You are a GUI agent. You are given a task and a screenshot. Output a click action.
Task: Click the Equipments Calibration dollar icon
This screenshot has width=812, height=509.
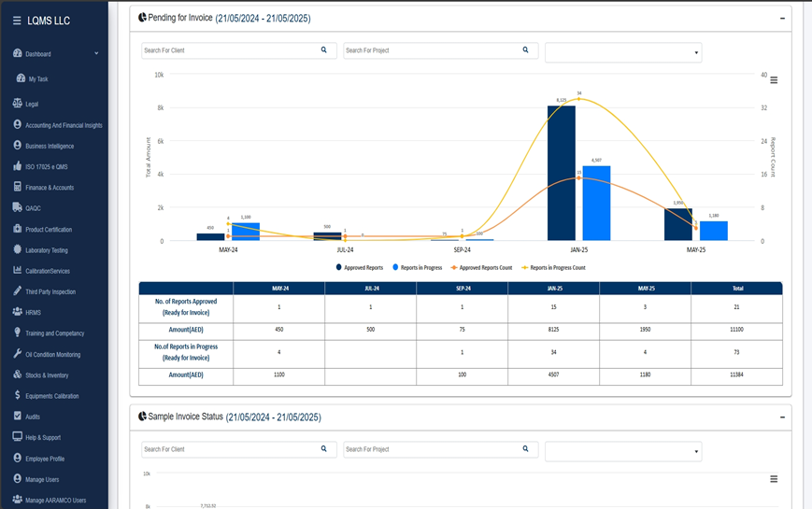click(x=18, y=396)
